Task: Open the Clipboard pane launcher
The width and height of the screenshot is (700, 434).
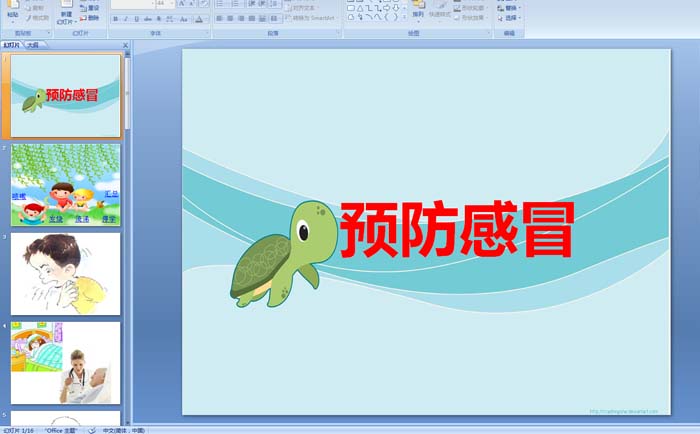Action: coord(49,33)
